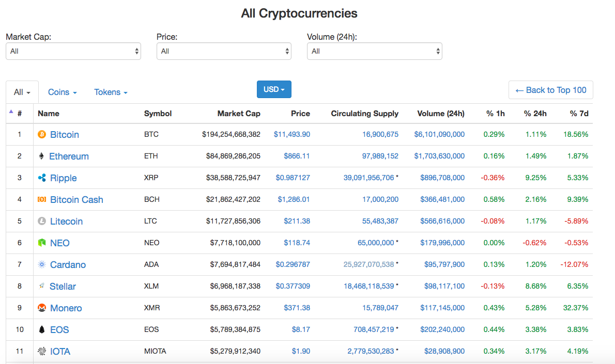Click the EOS logo icon

[41, 329]
